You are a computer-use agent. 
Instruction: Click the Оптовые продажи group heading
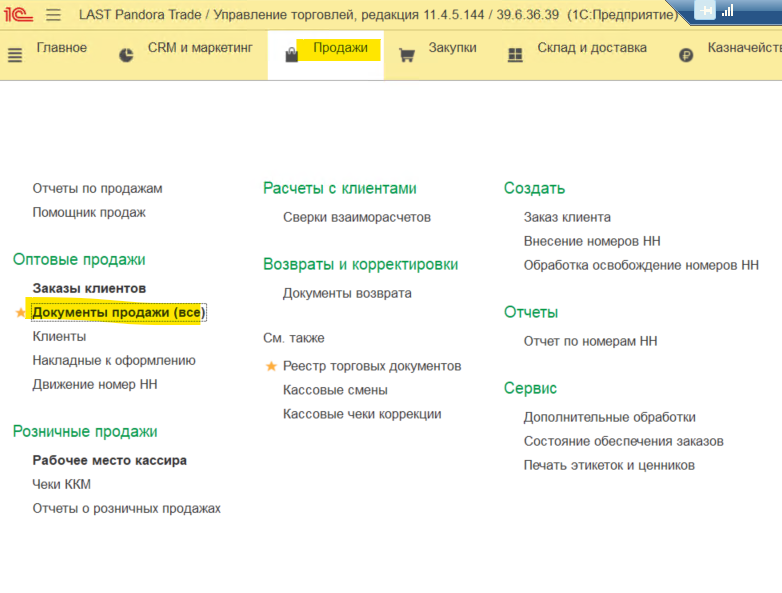(79, 259)
